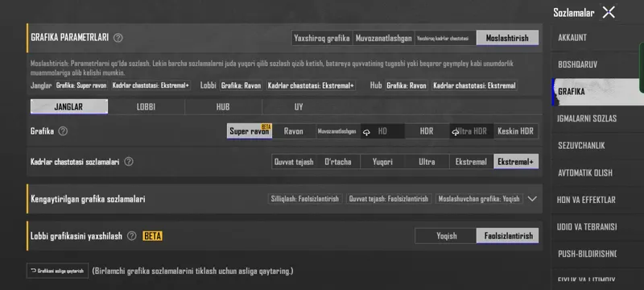
Task: Set frame rate to Yuqori
Action: click(382, 162)
